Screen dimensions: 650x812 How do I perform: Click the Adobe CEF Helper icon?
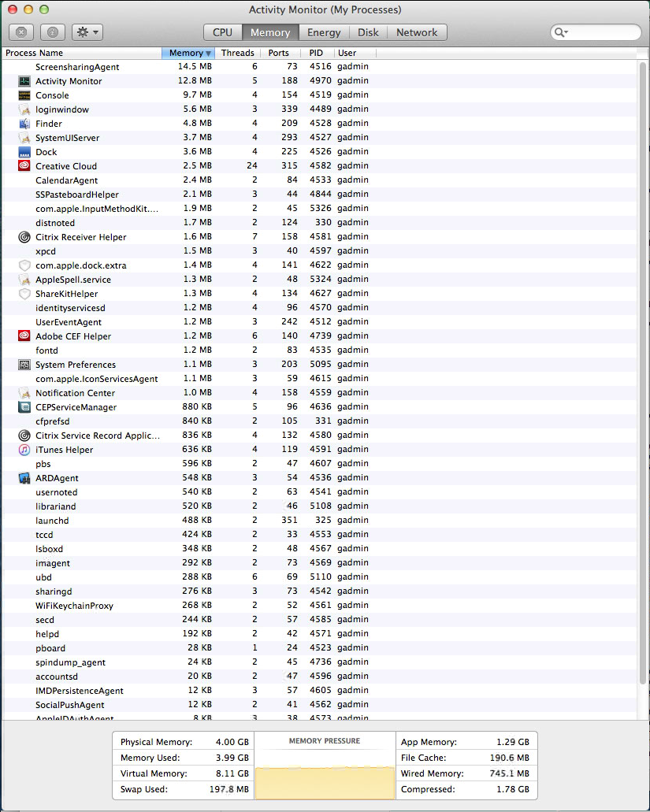coord(24,336)
